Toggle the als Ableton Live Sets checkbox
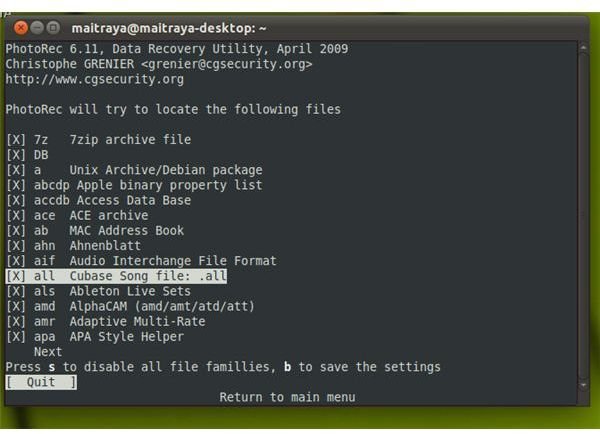 pos(16,291)
